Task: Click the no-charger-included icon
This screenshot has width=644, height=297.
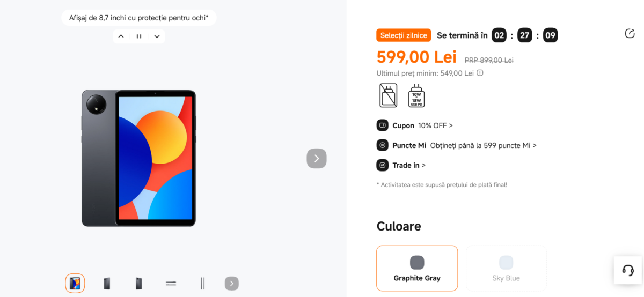Action: point(389,95)
